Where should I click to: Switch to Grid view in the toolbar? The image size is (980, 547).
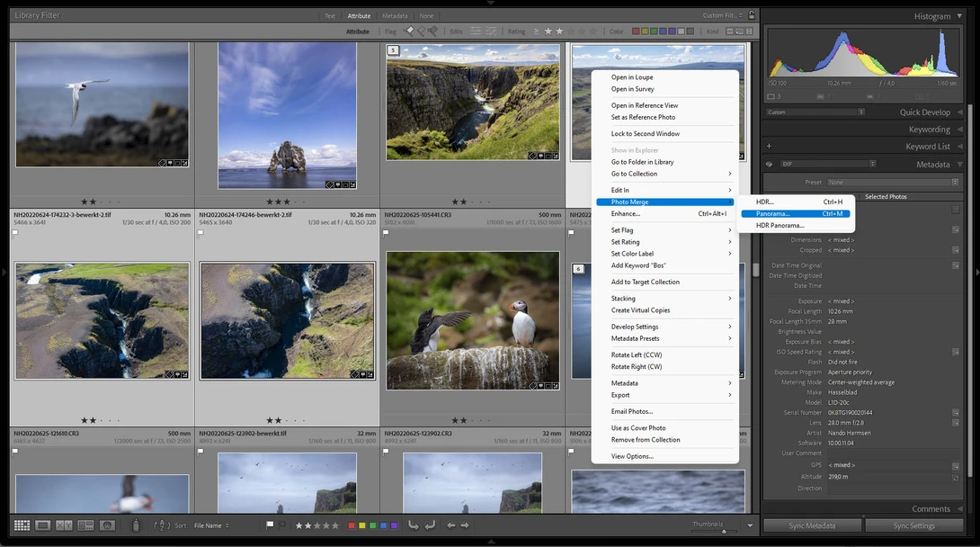[22, 525]
